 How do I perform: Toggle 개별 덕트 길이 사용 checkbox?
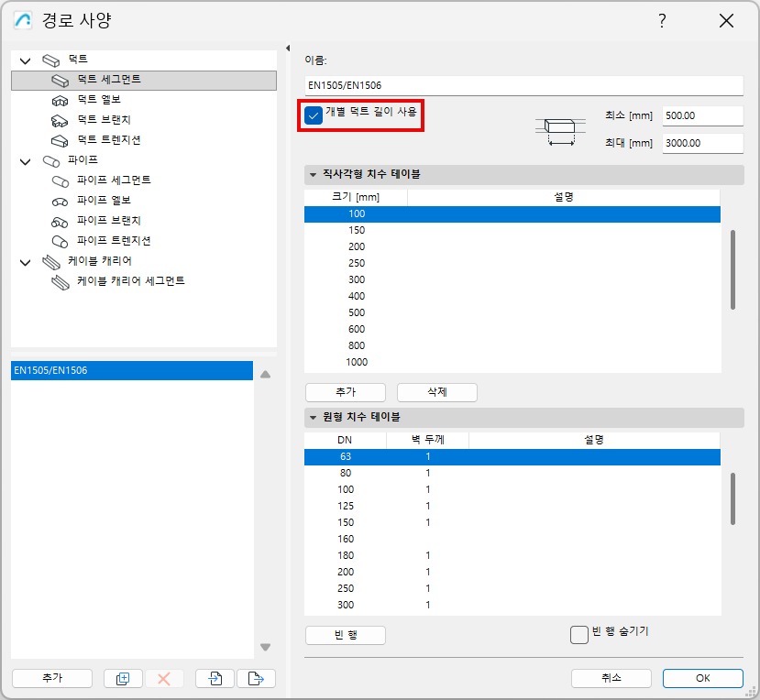tap(314, 115)
